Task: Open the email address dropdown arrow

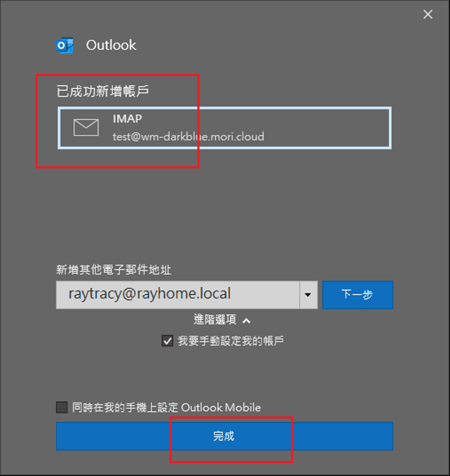Action: (308, 294)
